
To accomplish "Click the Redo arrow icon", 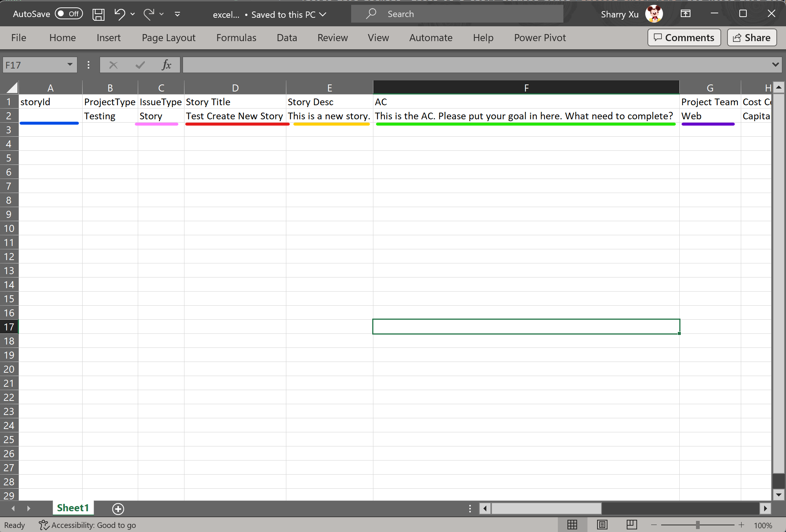I will click(x=149, y=14).
